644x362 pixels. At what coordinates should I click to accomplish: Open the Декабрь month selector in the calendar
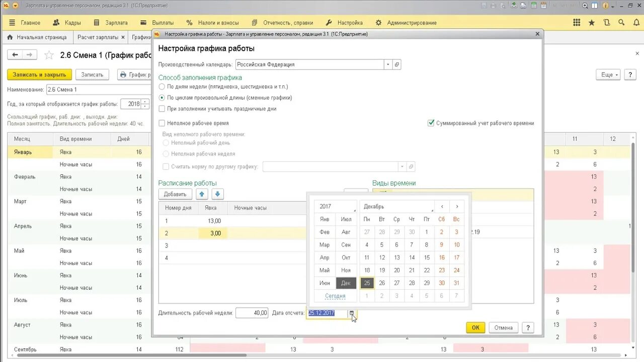tap(397, 206)
